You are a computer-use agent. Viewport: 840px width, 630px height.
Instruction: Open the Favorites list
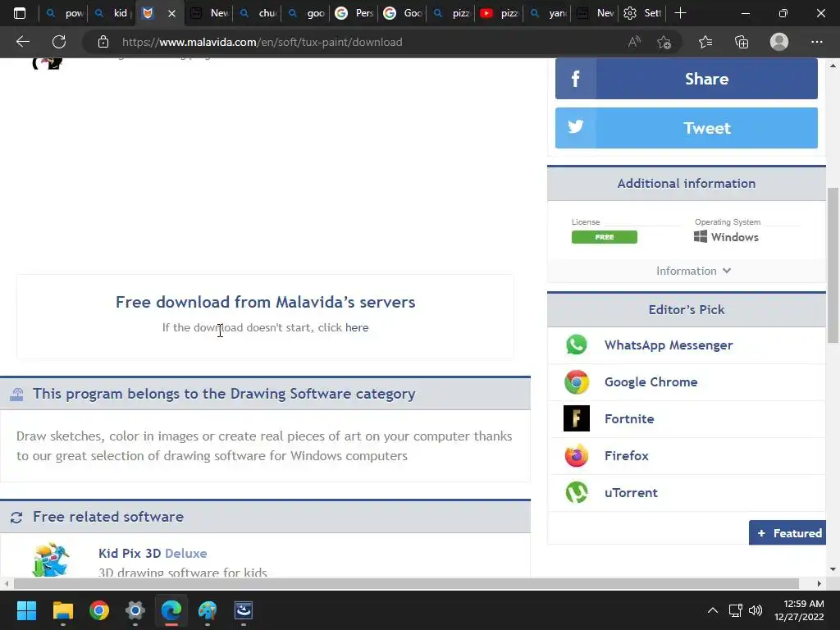point(705,42)
